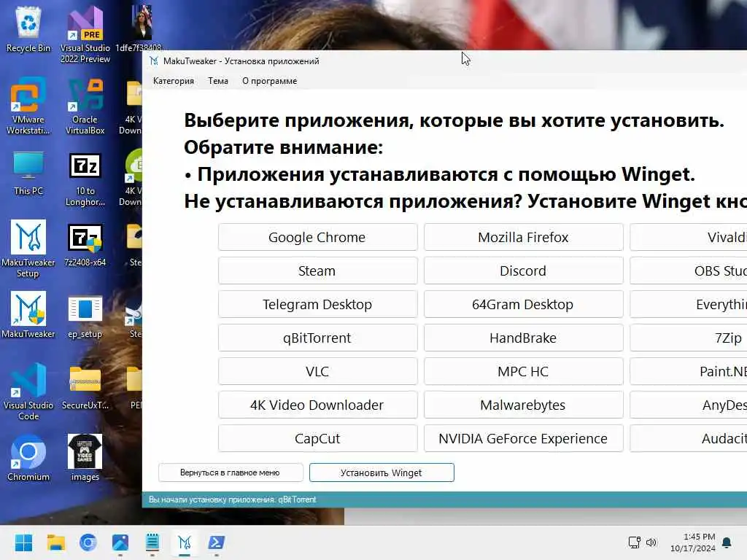The width and height of the screenshot is (747, 560).
Task: Install MPC HC
Action: 524,371
